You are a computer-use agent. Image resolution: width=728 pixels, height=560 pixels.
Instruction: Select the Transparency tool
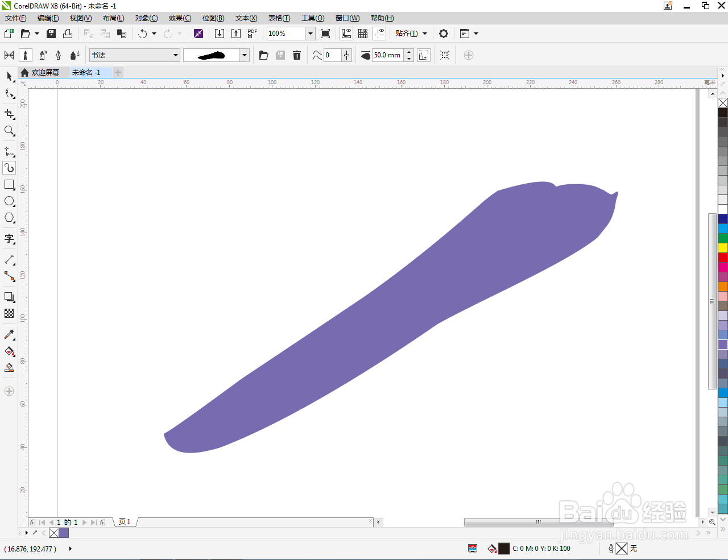pyautogui.click(x=9, y=313)
